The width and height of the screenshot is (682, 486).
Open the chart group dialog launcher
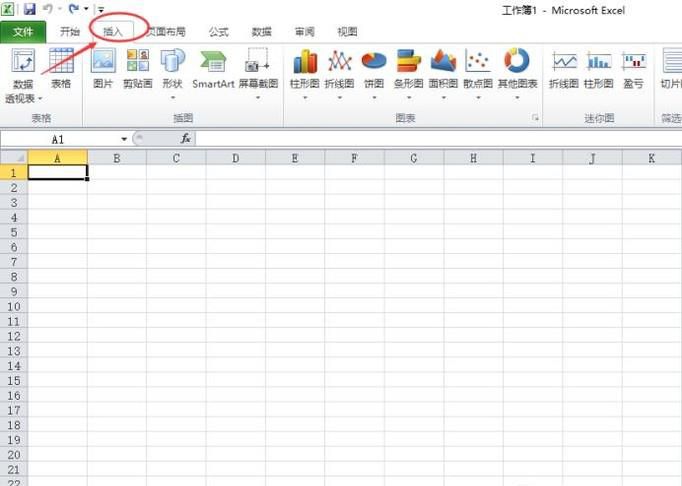click(x=535, y=118)
